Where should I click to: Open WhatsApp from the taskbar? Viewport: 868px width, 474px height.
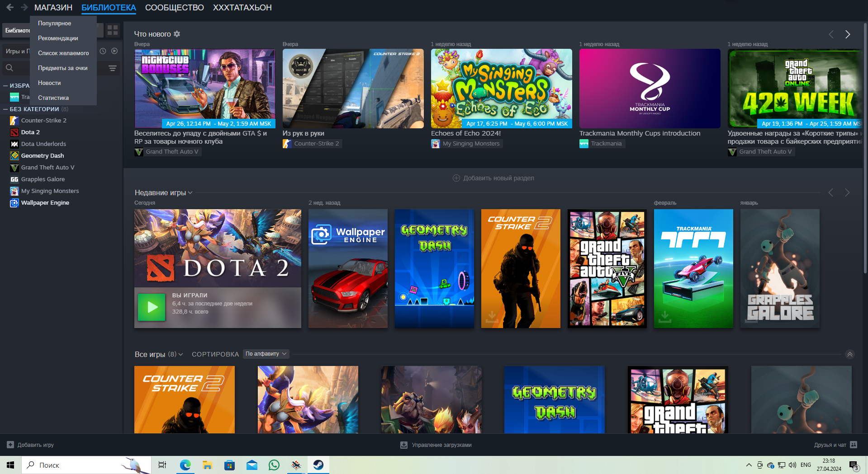tap(274, 465)
